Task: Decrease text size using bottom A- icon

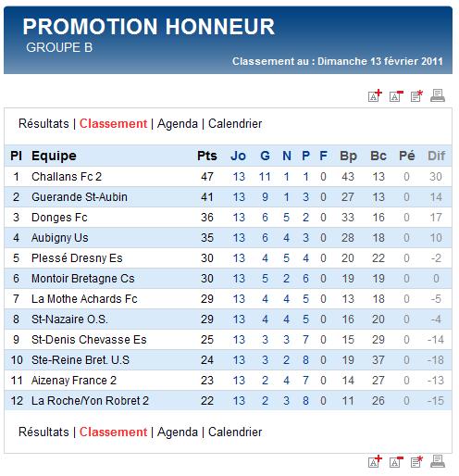Action: (x=396, y=462)
